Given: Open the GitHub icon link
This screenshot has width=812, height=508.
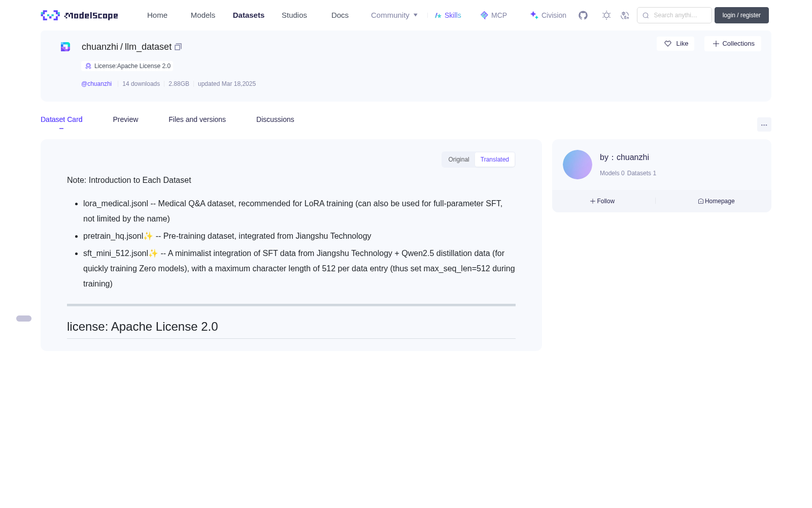Looking at the screenshot, I should [x=583, y=15].
